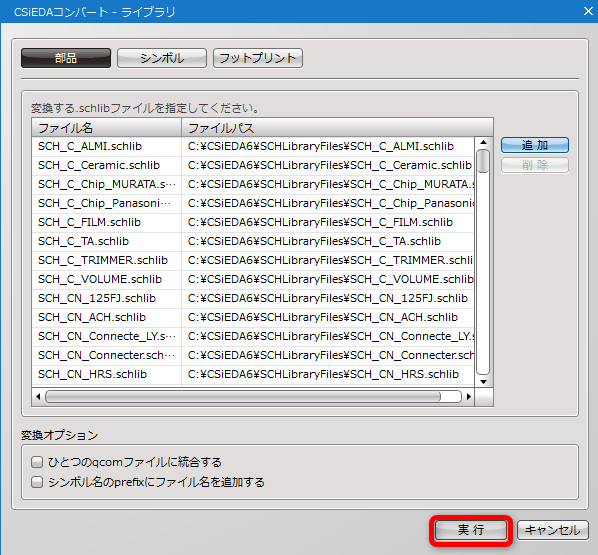Click the ファイルパス column header
Screen dimensions: 598x555
(x=338, y=128)
